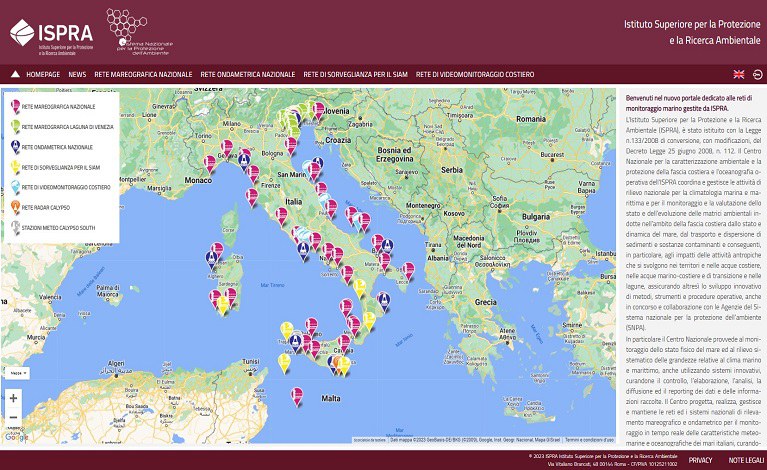This screenshot has height=470, width=767.
Task: Zoom in the map with plus button
Action: (14, 397)
